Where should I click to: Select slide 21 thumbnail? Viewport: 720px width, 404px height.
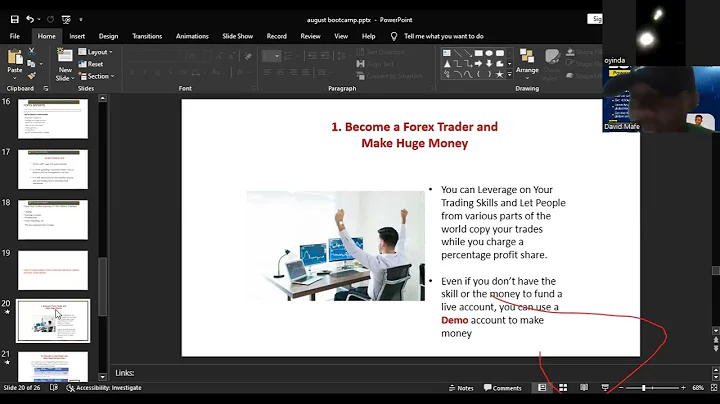(53, 367)
